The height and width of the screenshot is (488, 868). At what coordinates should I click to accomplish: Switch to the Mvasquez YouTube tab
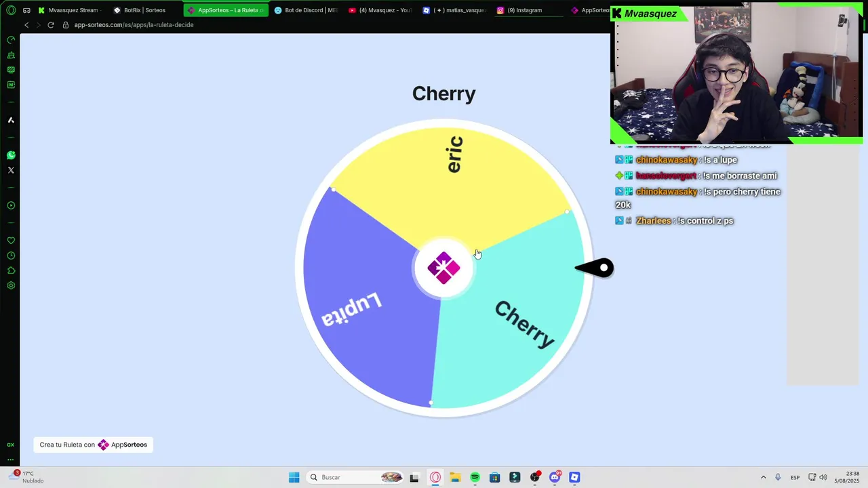pos(380,10)
